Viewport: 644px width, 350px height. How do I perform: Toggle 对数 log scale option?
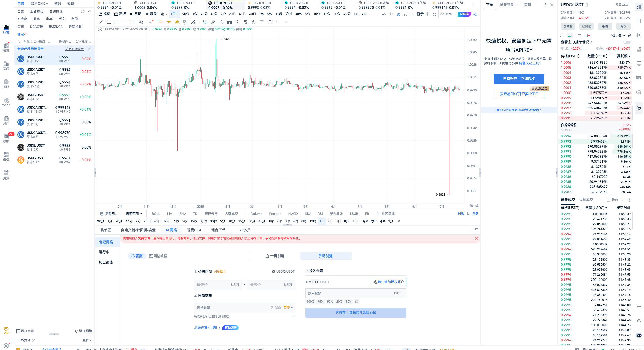[461, 214]
